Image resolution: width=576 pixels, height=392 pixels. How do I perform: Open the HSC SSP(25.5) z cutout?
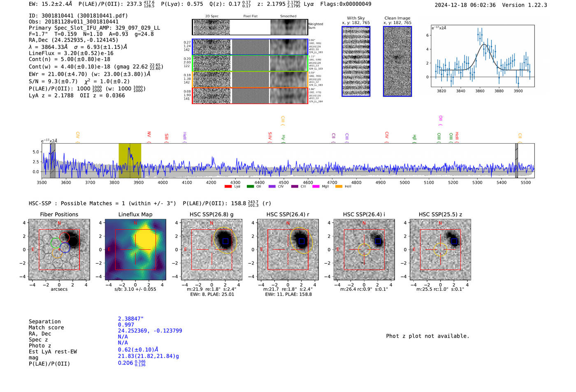440,250
